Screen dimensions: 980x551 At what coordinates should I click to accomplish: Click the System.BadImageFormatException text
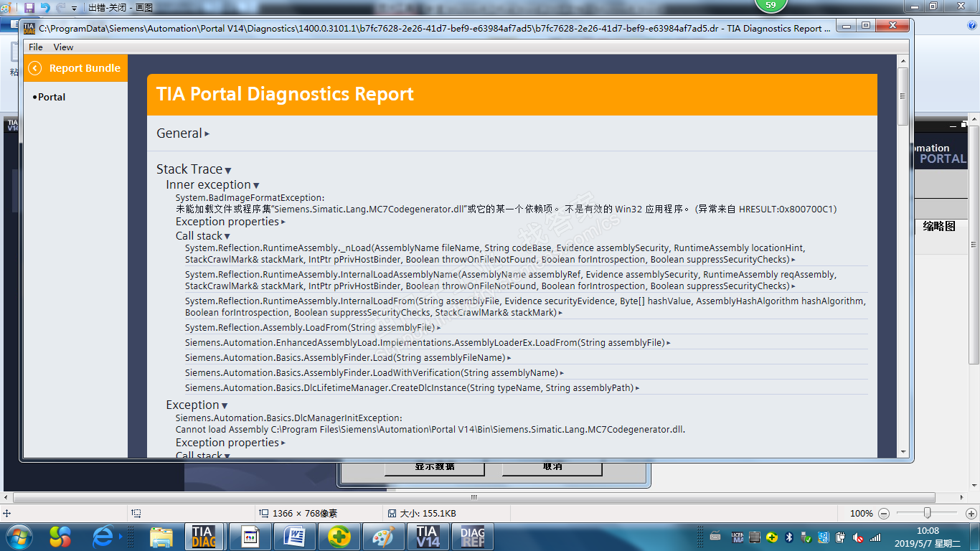[250, 197]
